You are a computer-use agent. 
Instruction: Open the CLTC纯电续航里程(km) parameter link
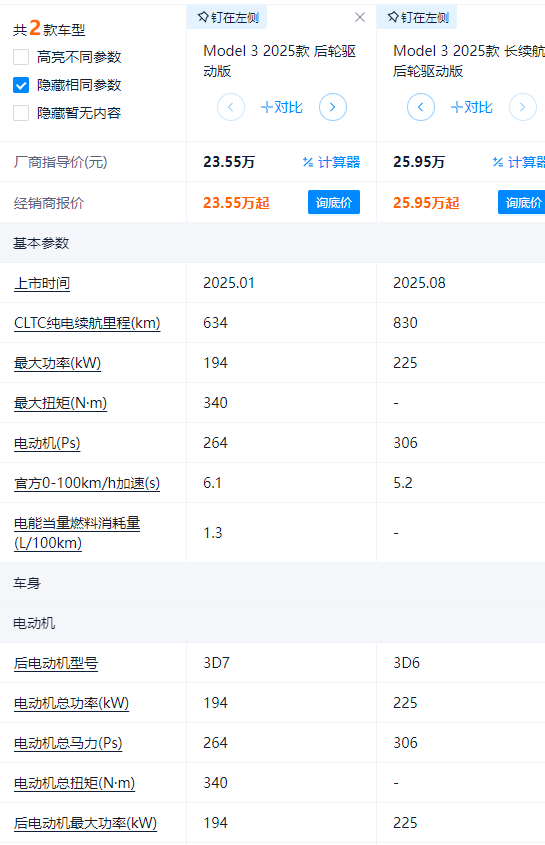(x=87, y=323)
